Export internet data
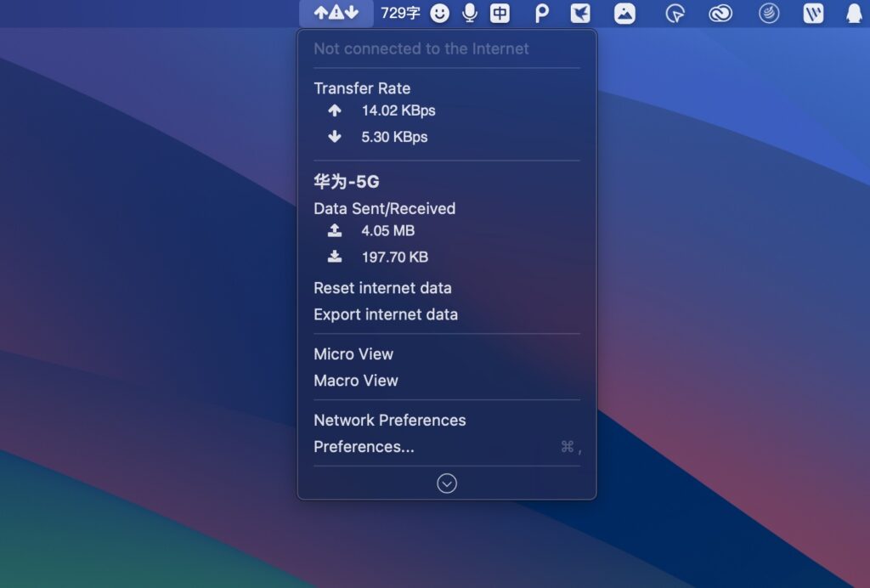Screen dimensions: 870x588 point(386,314)
